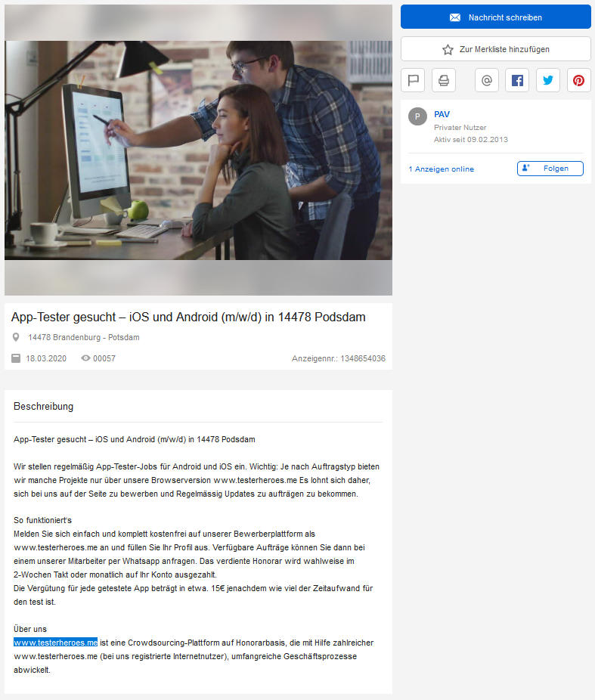The height and width of the screenshot is (700, 595).
Task: View the seller's 1 Anzeigen online
Action: (x=441, y=169)
